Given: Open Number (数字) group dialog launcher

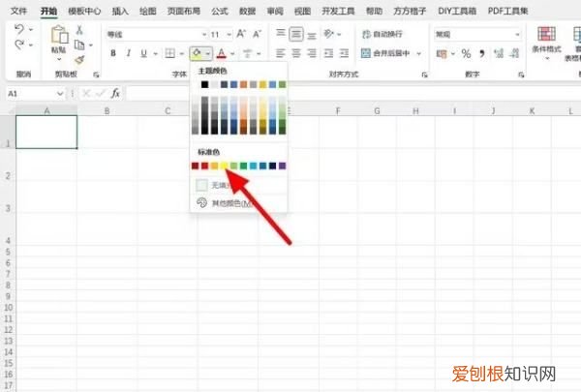Looking at the screenshot, I should pyautogui.click(x=521, y=75).
